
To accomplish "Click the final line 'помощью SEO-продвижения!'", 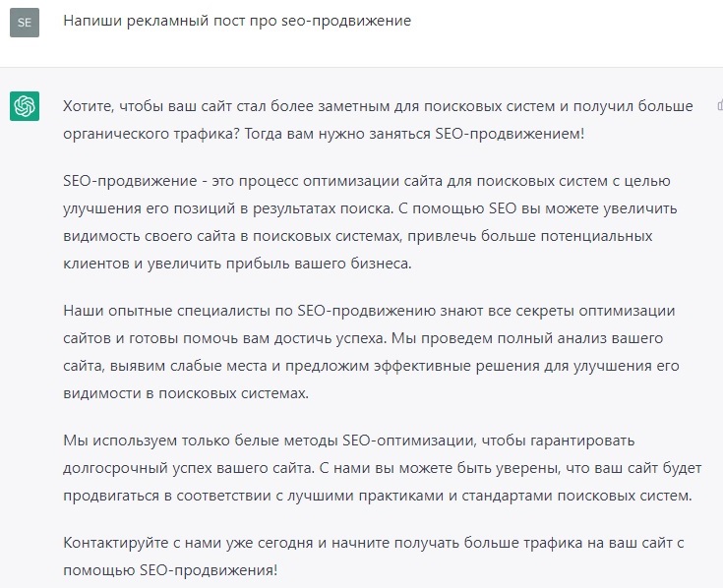I will 170,570.
